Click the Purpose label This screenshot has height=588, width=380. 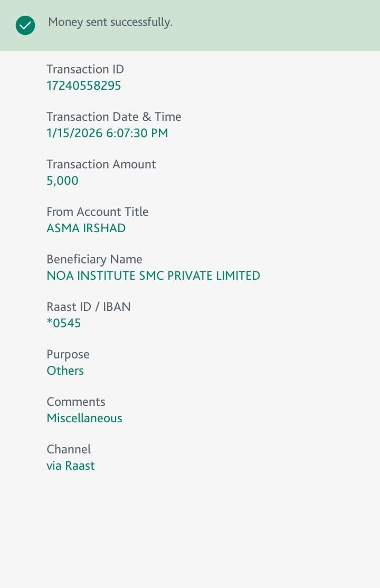(68, 354)
